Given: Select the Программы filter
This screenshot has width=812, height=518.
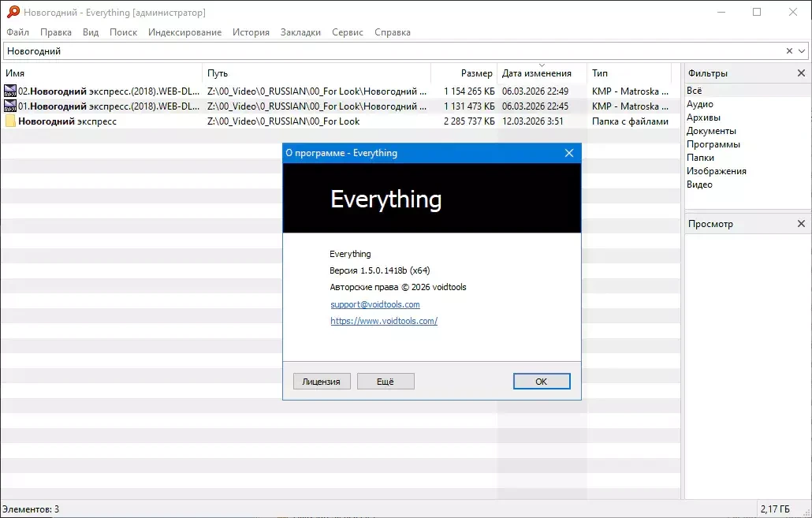Looking at the screenshot, I should [713, 144].
